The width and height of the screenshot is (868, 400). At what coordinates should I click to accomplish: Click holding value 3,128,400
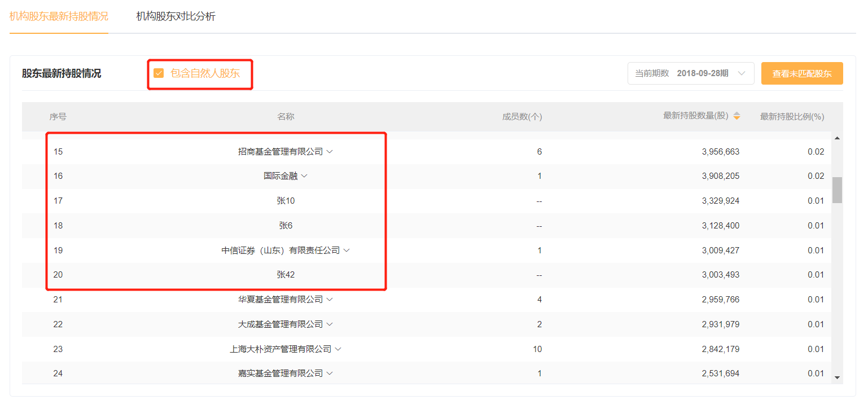721,226
